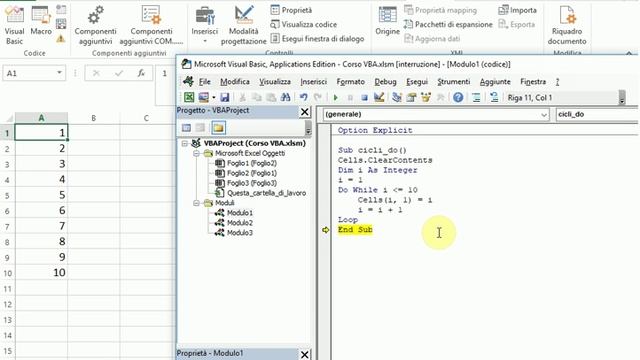Open the Debug menu
640x360 pixels.
(x=385, y=82)
